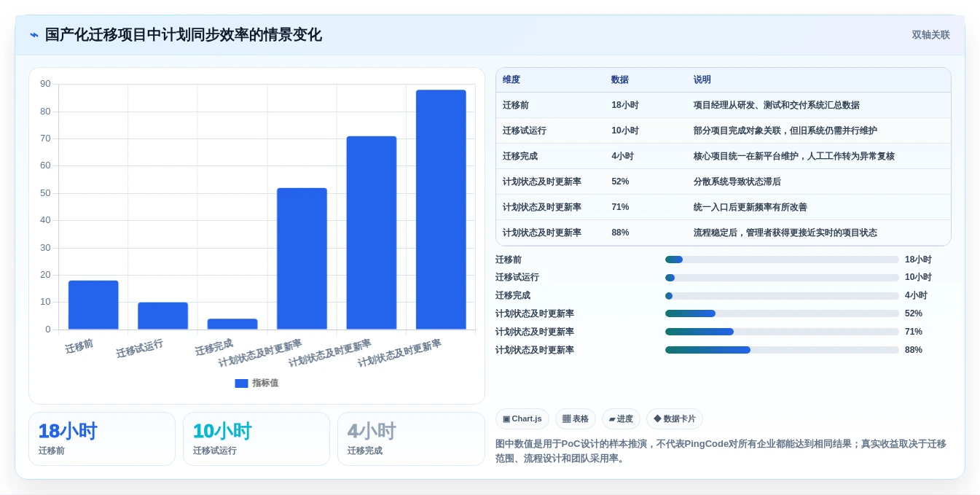Click the 迁移试运行 table row label
This screenshot has width=980, height=495.
tap(525, 130)
